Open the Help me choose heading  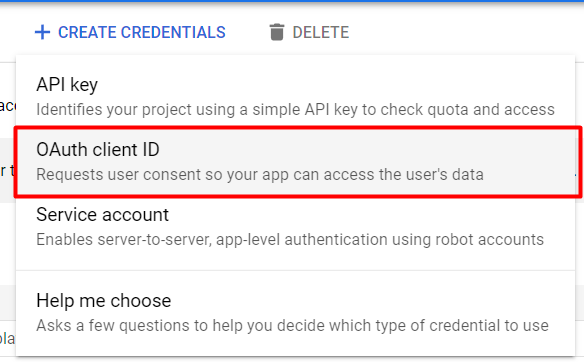coord(104,301)
